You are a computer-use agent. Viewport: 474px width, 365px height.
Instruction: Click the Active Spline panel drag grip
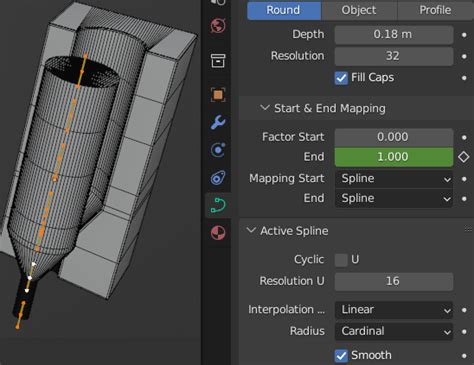click(x=468, y=229)
